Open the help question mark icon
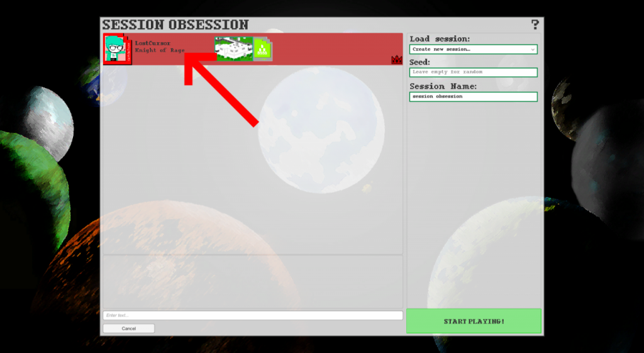The height and width of the screenshot is (353, 644). (535, 25)
